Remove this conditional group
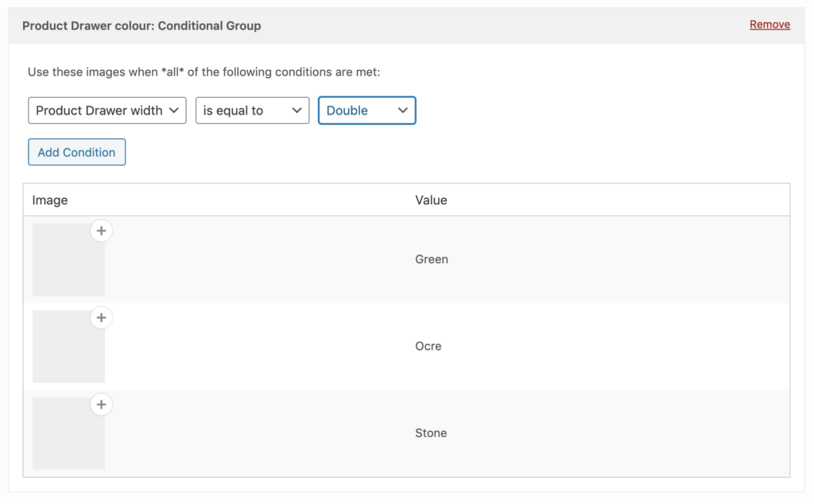Viewport: 814px width, 504px height. [x=769, y=24]
